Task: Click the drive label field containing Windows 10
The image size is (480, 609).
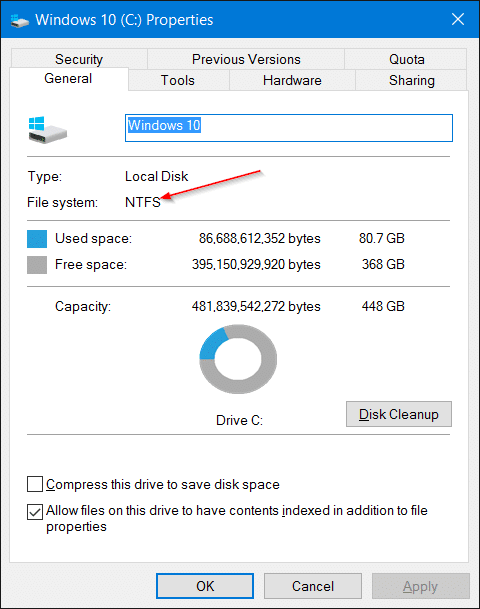Action: coord(289,128)
